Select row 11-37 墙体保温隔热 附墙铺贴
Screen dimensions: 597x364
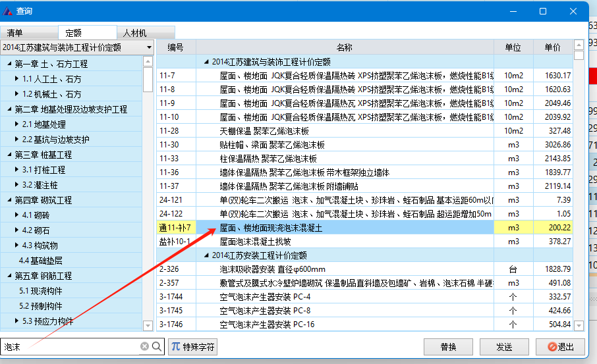(365, 186)
